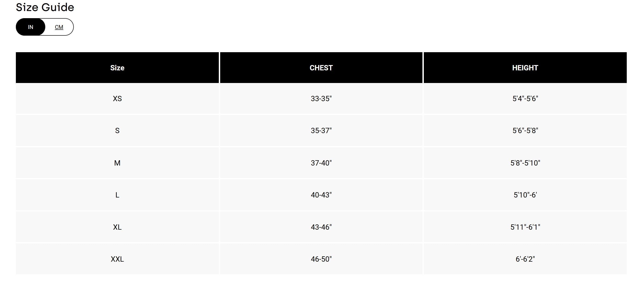Click the Size Guide heading

45,7
